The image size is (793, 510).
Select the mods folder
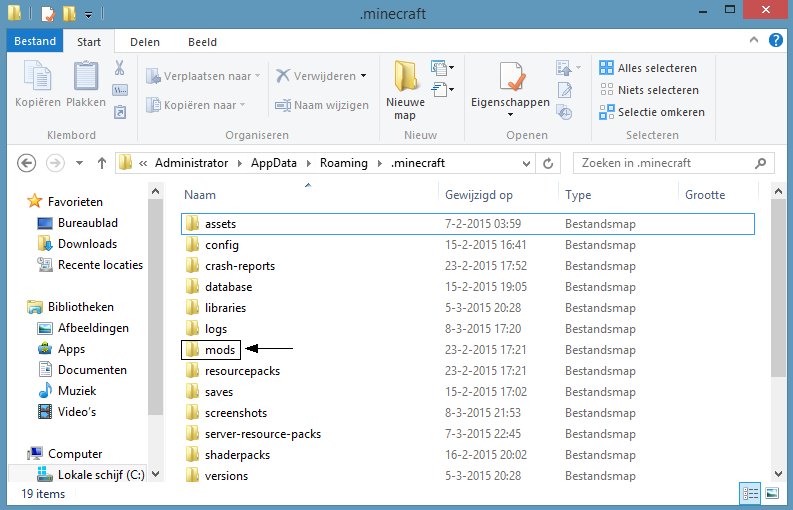[218, 350]
